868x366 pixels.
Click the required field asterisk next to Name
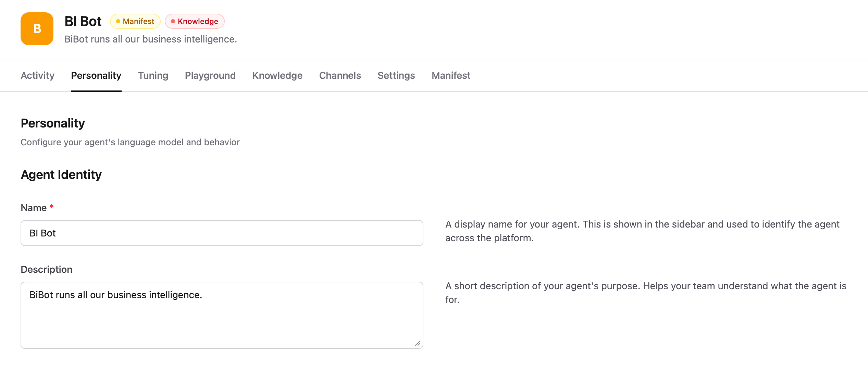pyautogui.click(x=51, y=207)
